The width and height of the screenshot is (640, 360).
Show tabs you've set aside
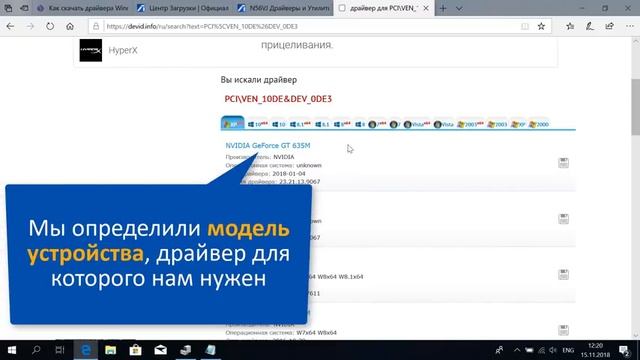point(8,8)
